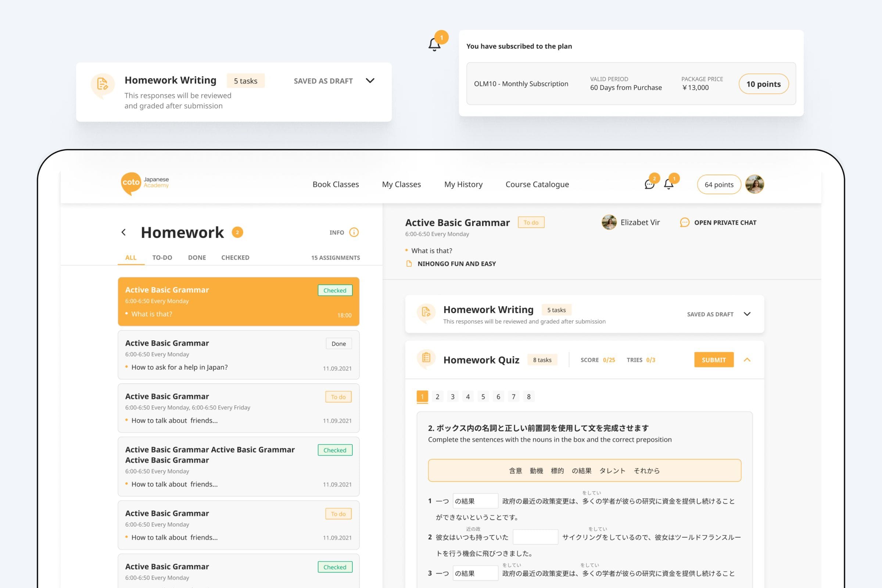Expand Homework Writing chevron in top floating card
Viewport: 882px width, 588px height.
370,80
